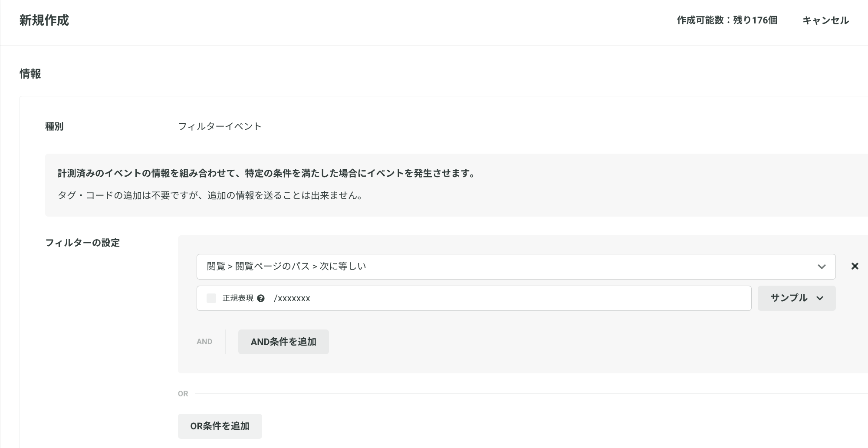
Task: Click the フィルターの設定 label
Action: click(x=82, y=243)
